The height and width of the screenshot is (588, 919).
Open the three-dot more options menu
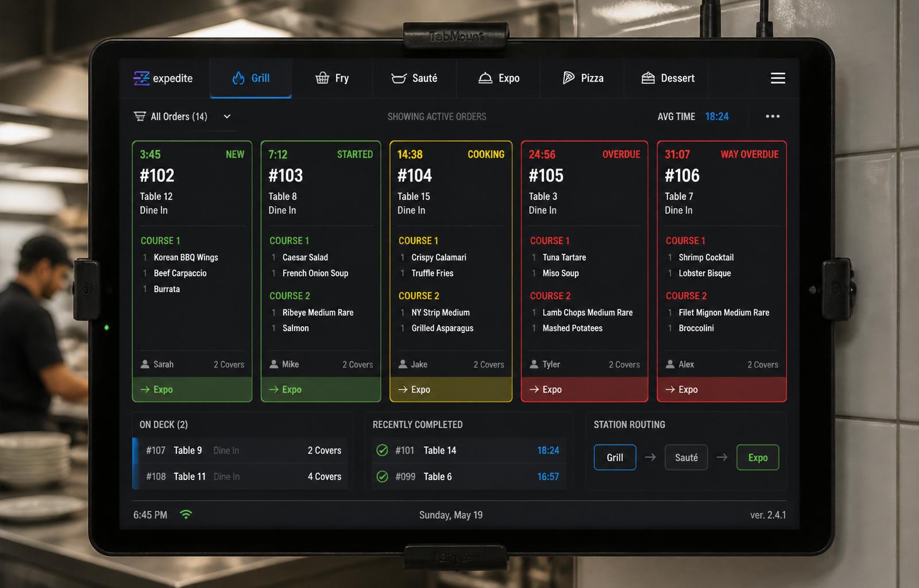pos(773,117)
